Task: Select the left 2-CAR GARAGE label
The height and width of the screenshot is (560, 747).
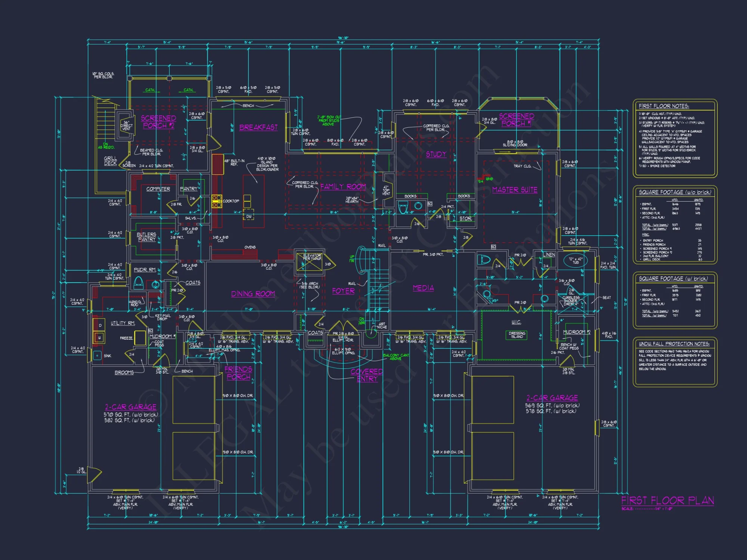Action: point(131,407)
